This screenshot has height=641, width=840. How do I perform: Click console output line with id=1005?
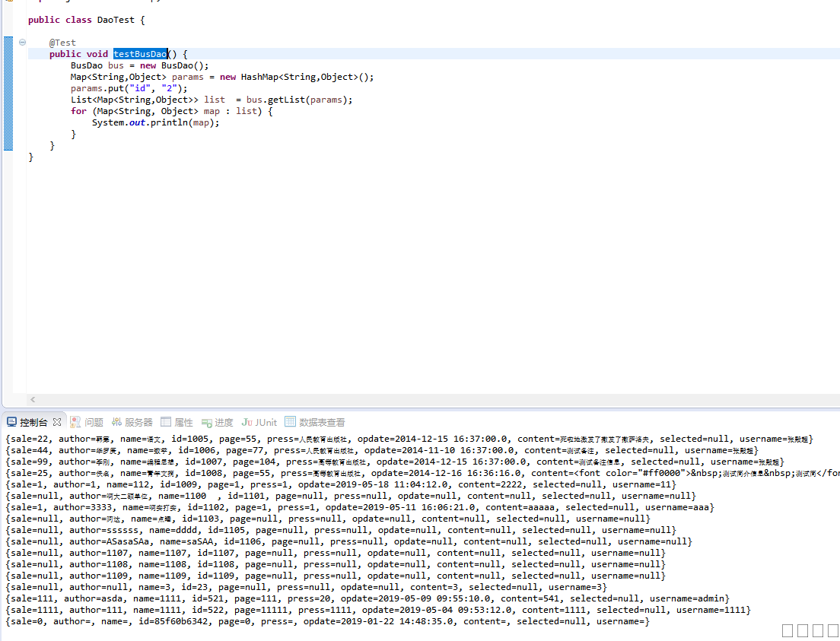click(x=408, y=439)
